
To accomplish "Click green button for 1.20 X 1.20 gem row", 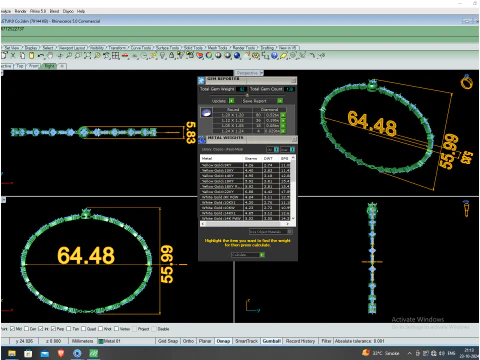I will (283, 115).
